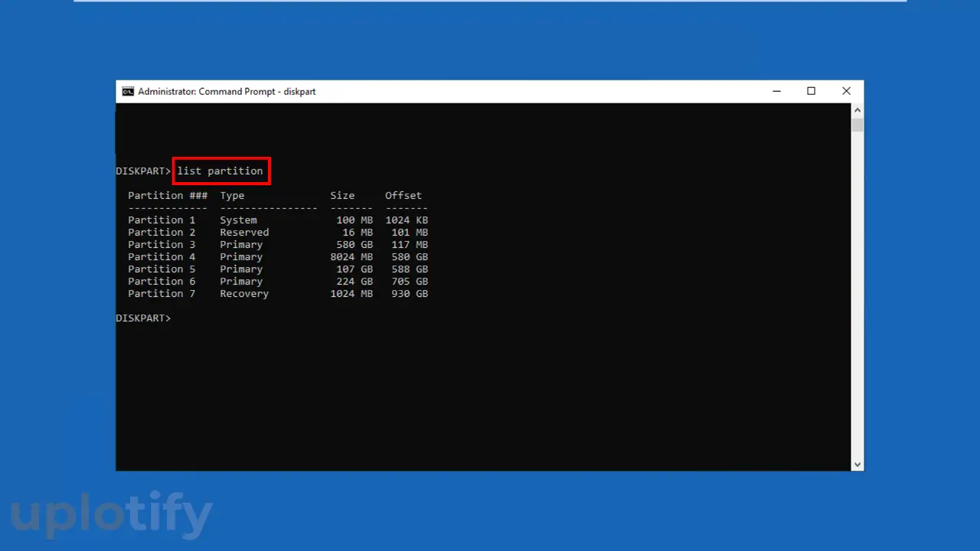Click the 'Offset' column header
Viewport: 980px width, 551px height.
click(x=403, y=195)
